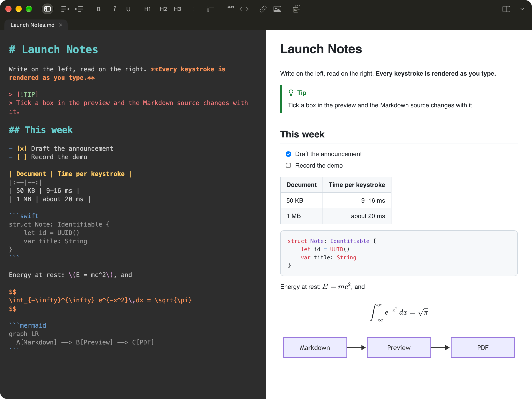Viewport: 532px width, 399px height.
Task: Insert a numbered list
Action: pos(211,9)
